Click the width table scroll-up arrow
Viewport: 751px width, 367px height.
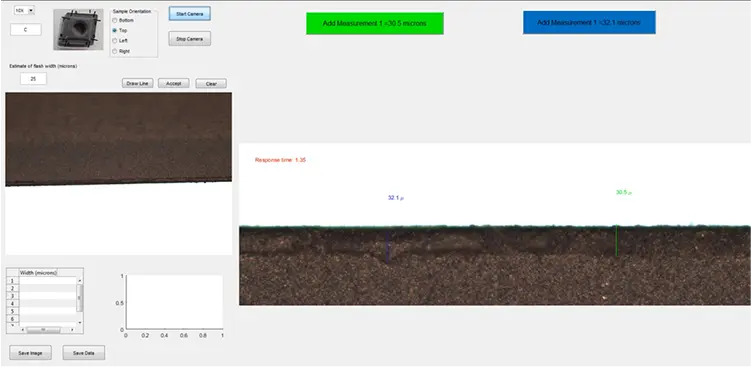(80, 280)
